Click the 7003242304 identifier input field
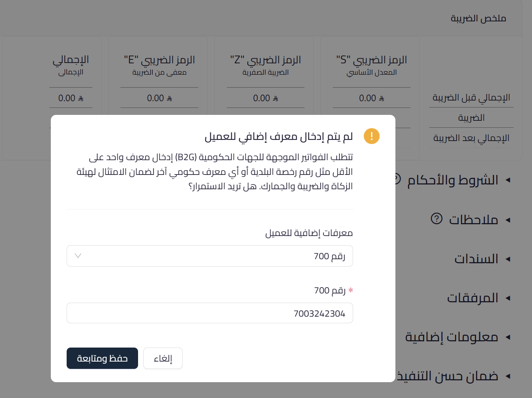This screenshot has width=532, height=398. click(209, 313)
